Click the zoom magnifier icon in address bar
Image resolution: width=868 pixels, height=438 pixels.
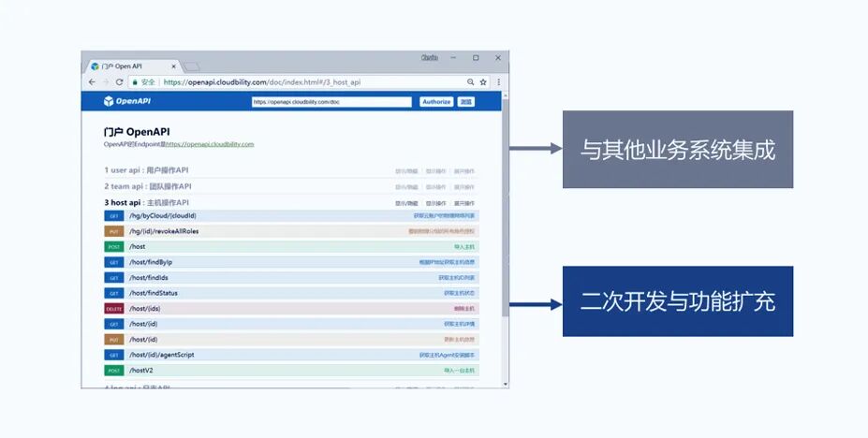click(x=471, y=81)
